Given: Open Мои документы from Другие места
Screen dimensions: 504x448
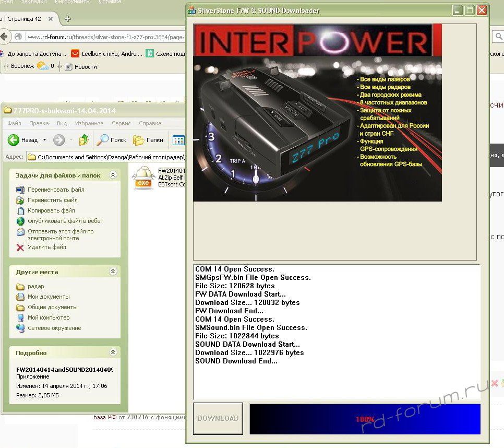Looking at the screenshot, I should (x=49, y=297).
